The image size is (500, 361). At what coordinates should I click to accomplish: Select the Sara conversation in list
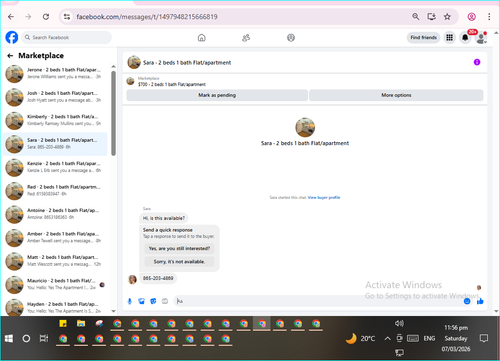coord(55,144)
